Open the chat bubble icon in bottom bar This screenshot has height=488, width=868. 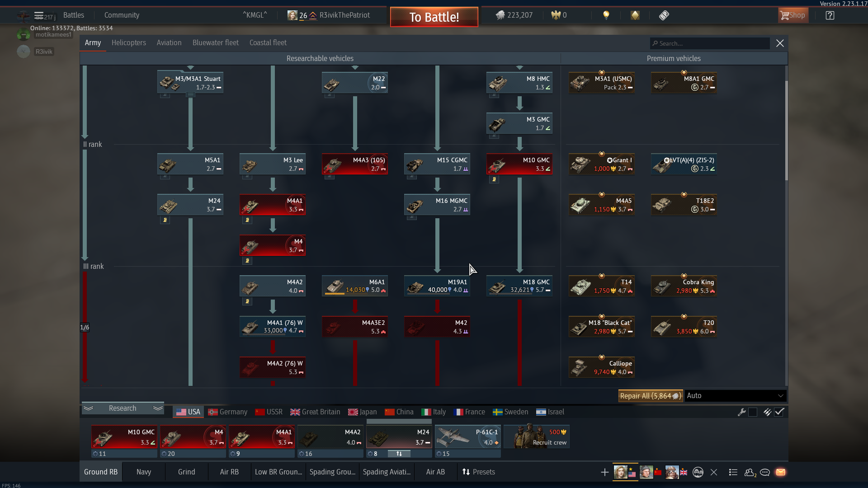click(x=765, y=472)
